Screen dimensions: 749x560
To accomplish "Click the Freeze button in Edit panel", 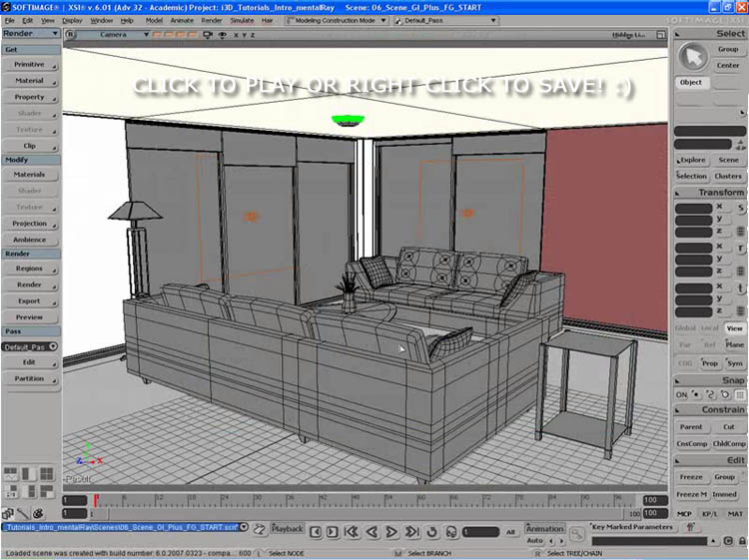I will [688, 477].
